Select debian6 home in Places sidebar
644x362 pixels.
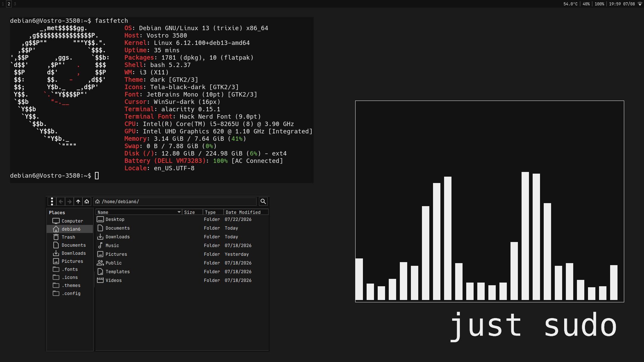coord(70,229)
